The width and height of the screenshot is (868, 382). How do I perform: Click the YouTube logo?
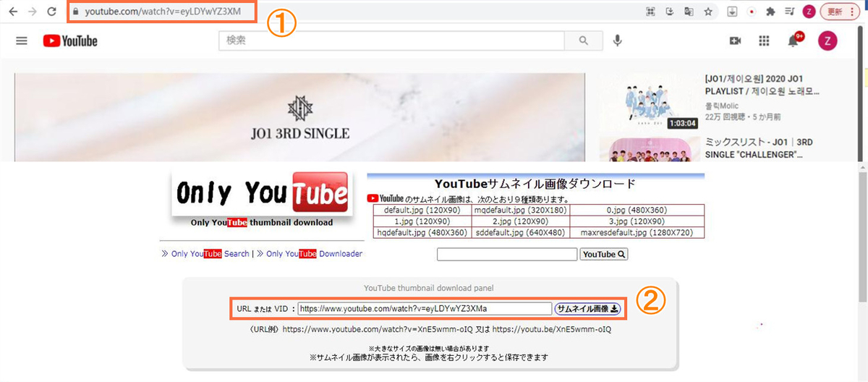tap(70, 41)
